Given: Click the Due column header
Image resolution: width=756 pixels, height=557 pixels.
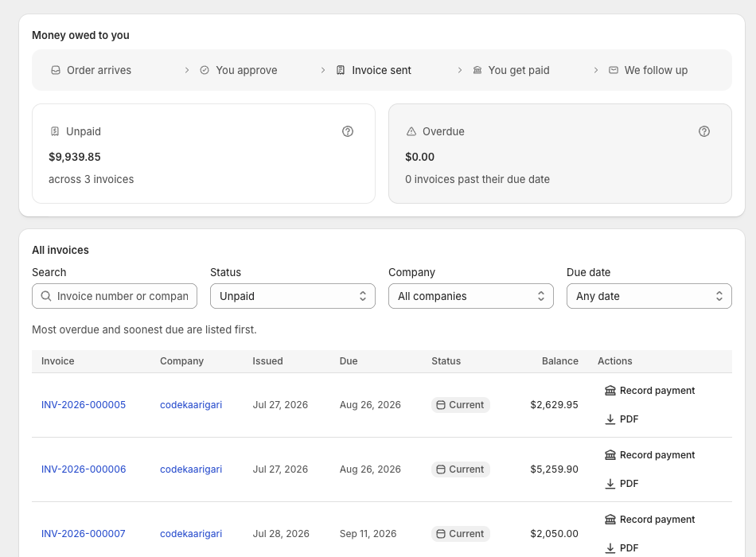Looking at the screenshot, I should point(349,361).
